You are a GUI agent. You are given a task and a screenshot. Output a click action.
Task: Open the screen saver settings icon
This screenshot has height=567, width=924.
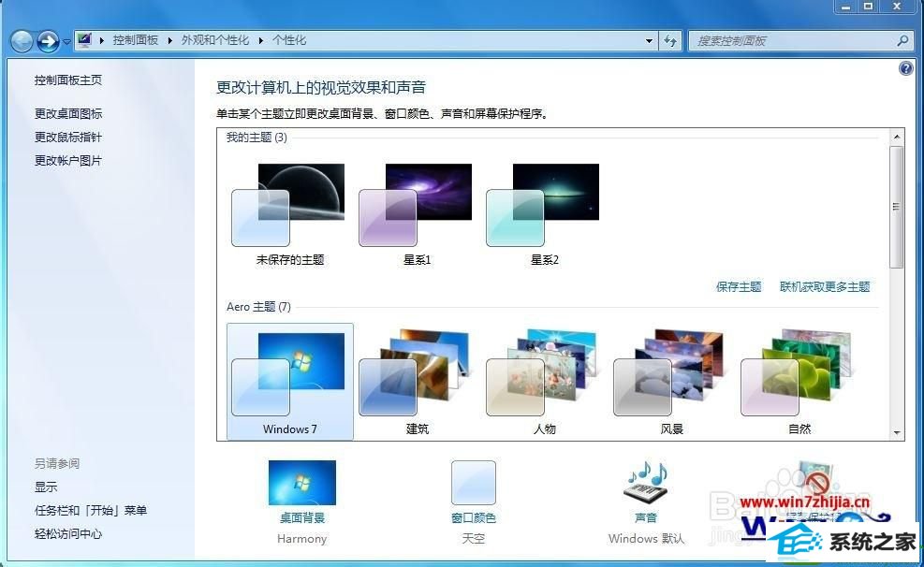[x=816, y=482]
